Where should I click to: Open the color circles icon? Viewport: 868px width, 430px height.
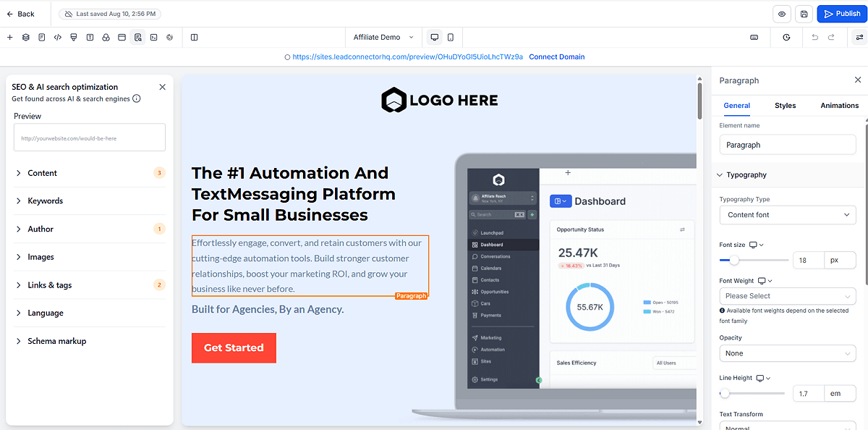coord(106,37)
